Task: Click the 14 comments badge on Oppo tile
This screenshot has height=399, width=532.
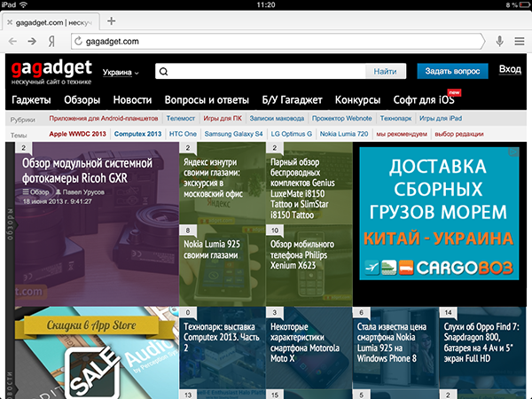Action: (448, 312)
